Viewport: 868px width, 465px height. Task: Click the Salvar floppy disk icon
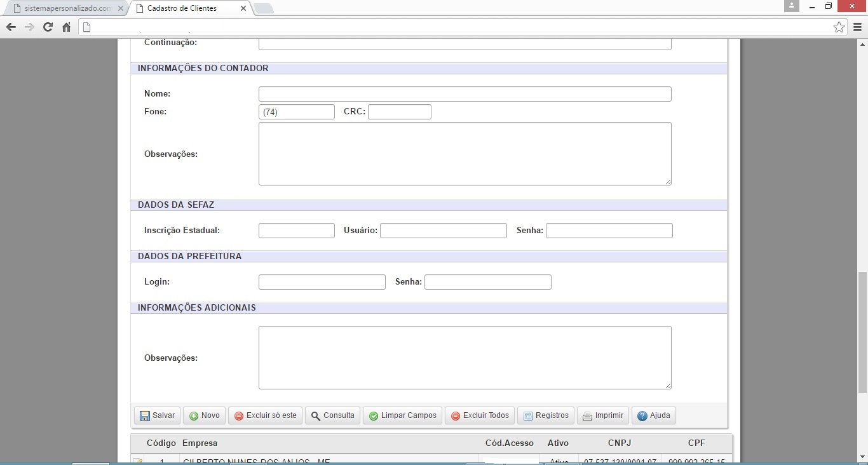point(145,416)
